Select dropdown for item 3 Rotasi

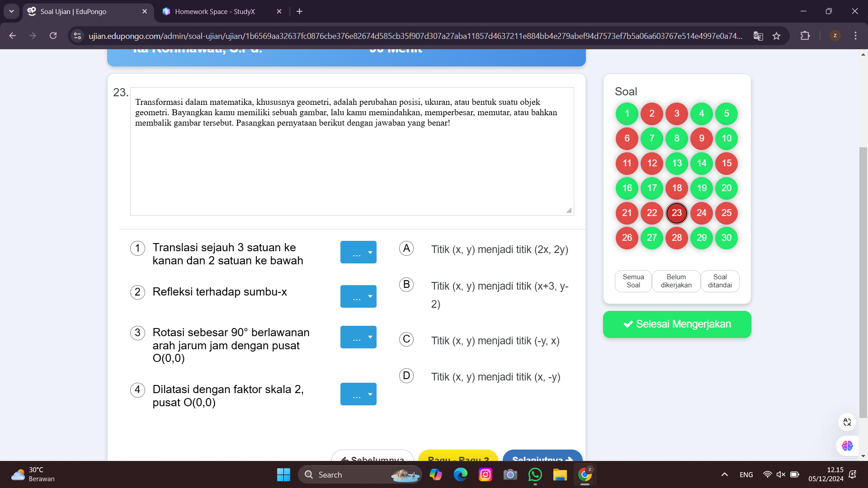pos(358,337)
